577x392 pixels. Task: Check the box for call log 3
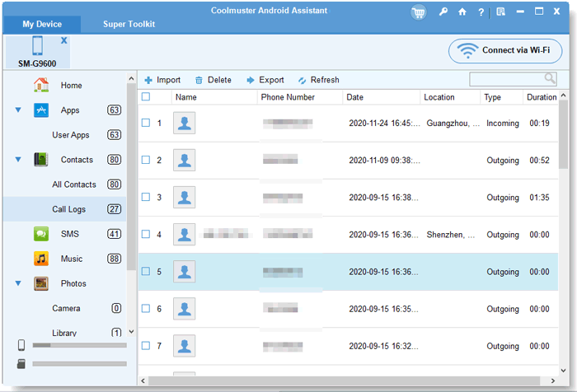click(x=146, y=197)
